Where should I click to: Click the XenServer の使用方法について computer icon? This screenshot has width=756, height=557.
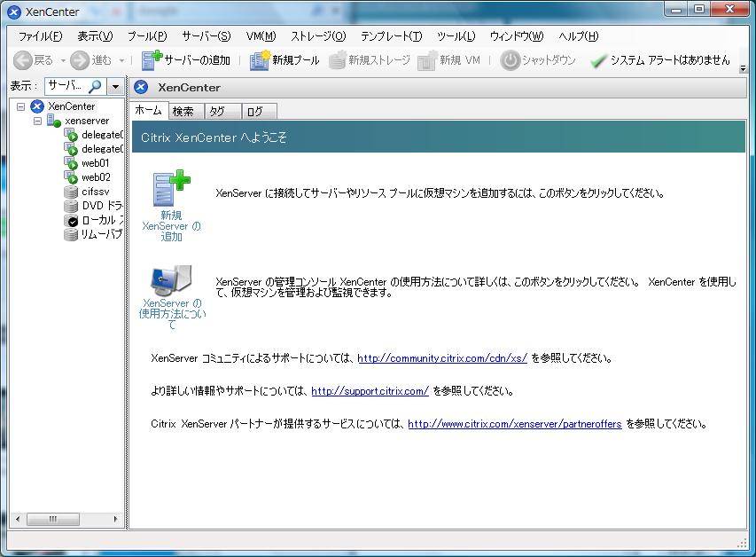pos(172,280)
